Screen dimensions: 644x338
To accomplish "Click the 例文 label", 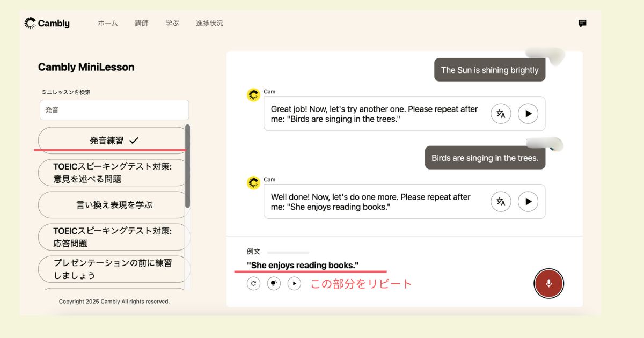I will coord(253,252).
